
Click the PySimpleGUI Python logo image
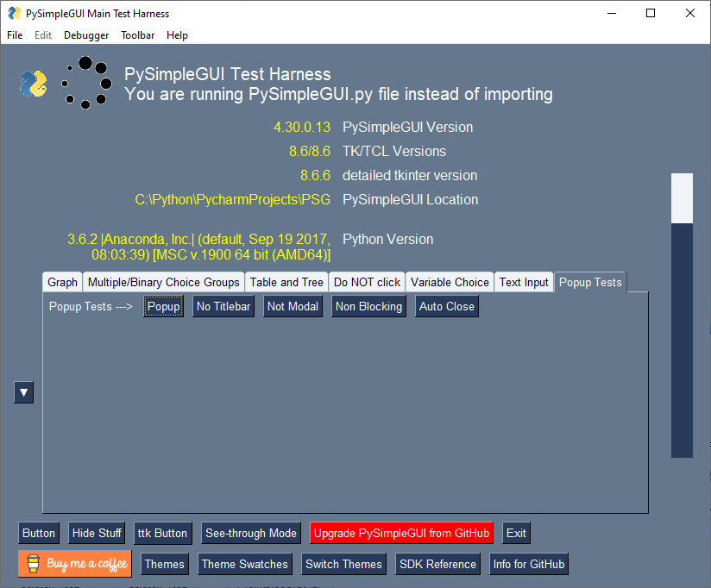click(x=33, y=84)
